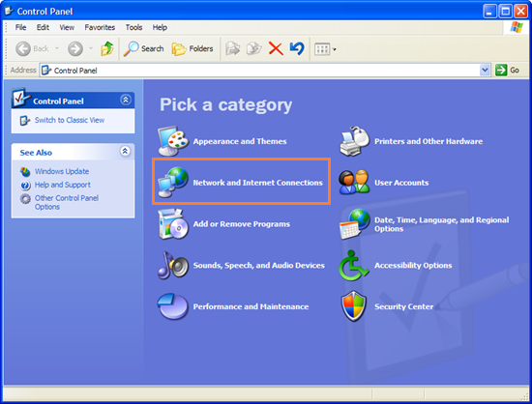Collapse the See Also side pane section
The image size is (532, 404).
125,151
